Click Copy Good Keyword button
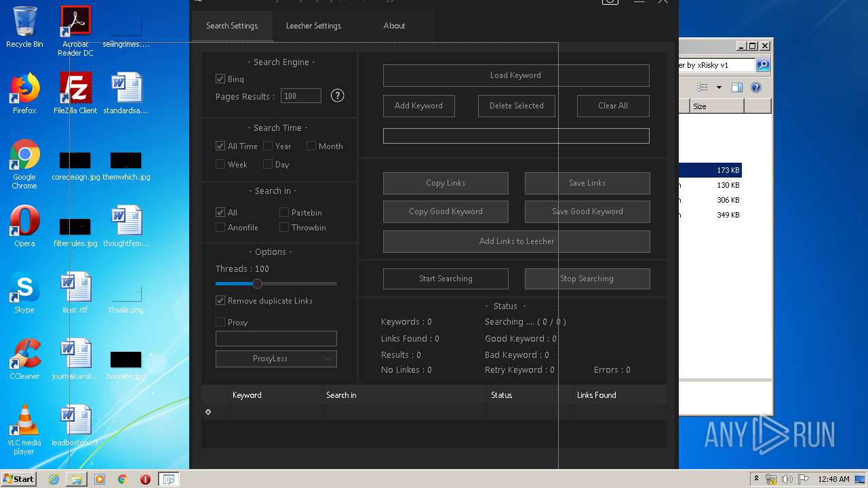Screen dimensions: 868x488 click(446, 211)
